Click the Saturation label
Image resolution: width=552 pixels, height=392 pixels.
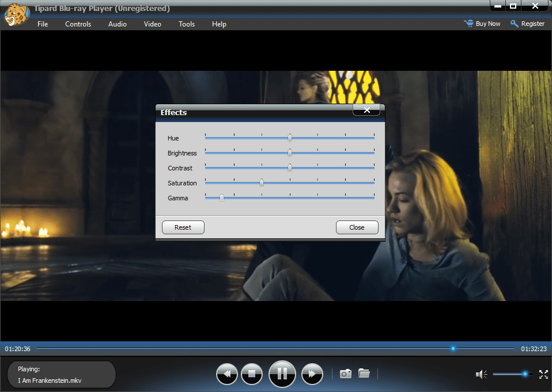click(182, 183)
